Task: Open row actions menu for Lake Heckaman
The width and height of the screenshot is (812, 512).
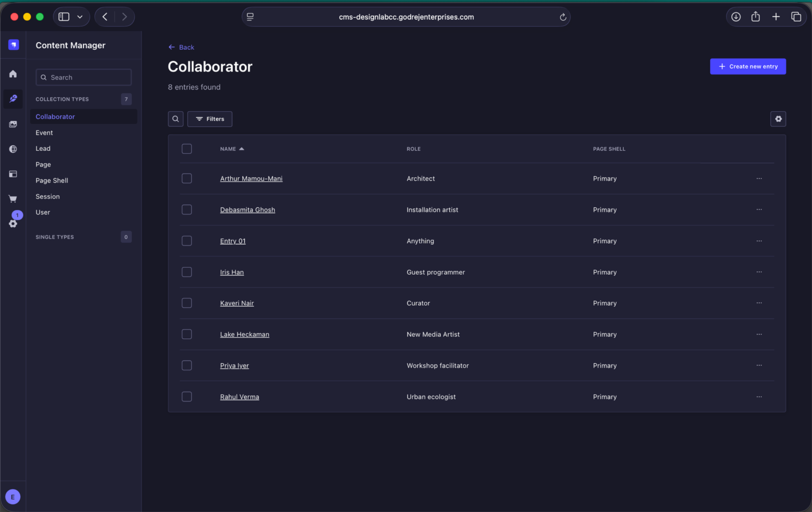Action: pos(759,334)
